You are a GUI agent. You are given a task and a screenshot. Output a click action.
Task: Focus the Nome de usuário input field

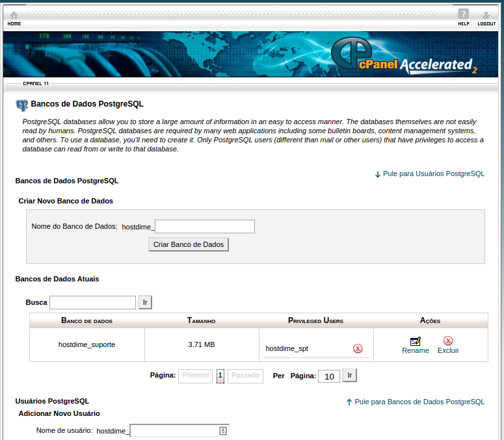point(179,431)
